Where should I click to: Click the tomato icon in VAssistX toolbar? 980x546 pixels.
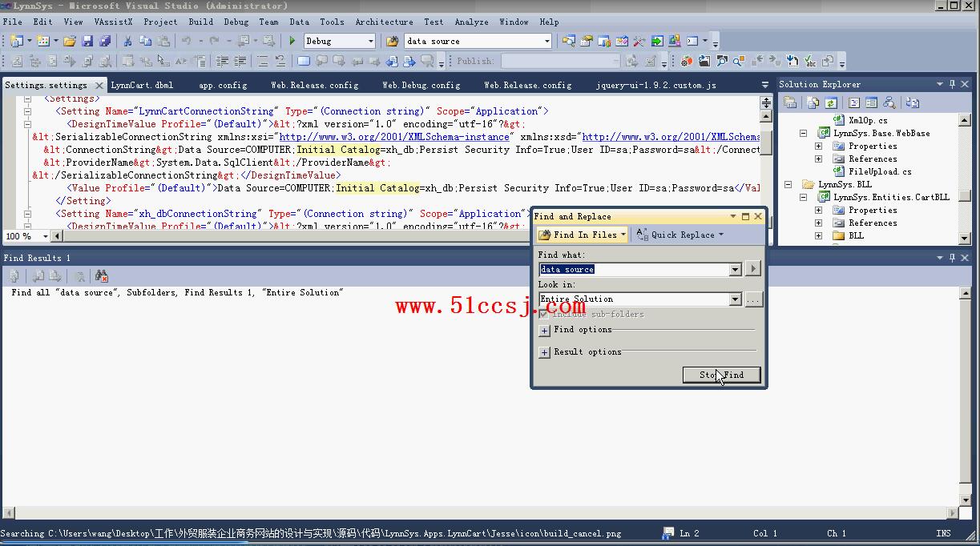pos(687,61)
